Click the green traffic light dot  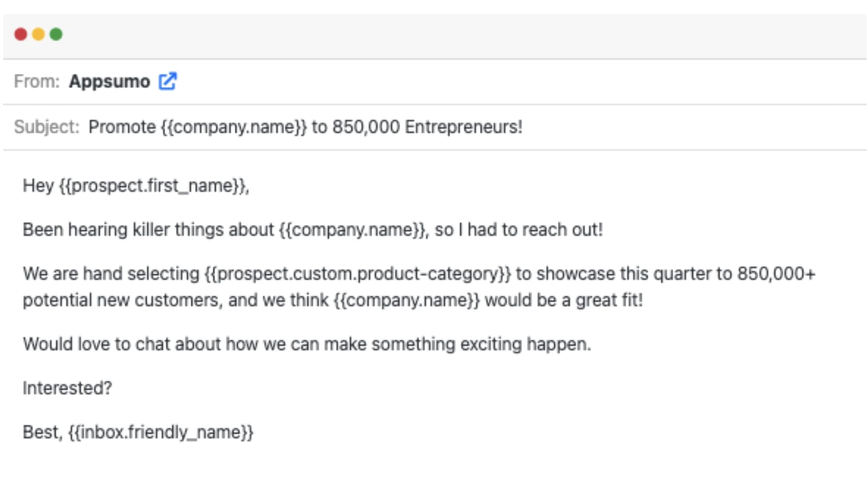click(57, 34)
